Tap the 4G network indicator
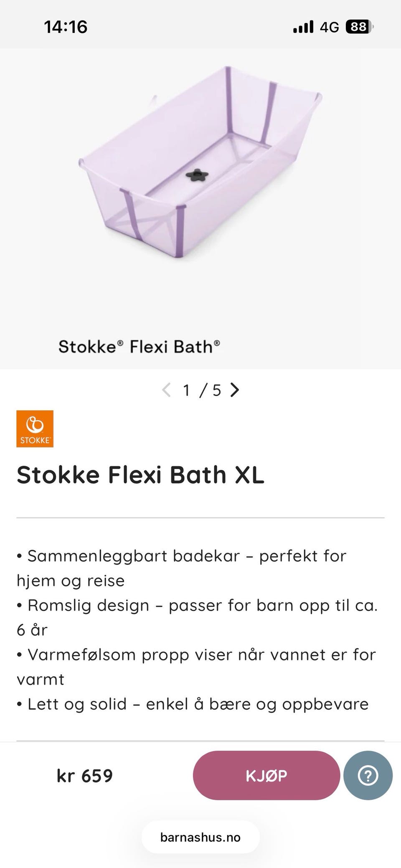This screenshot has height=868, width=401. pyautogui.click(x=329, y=27)
